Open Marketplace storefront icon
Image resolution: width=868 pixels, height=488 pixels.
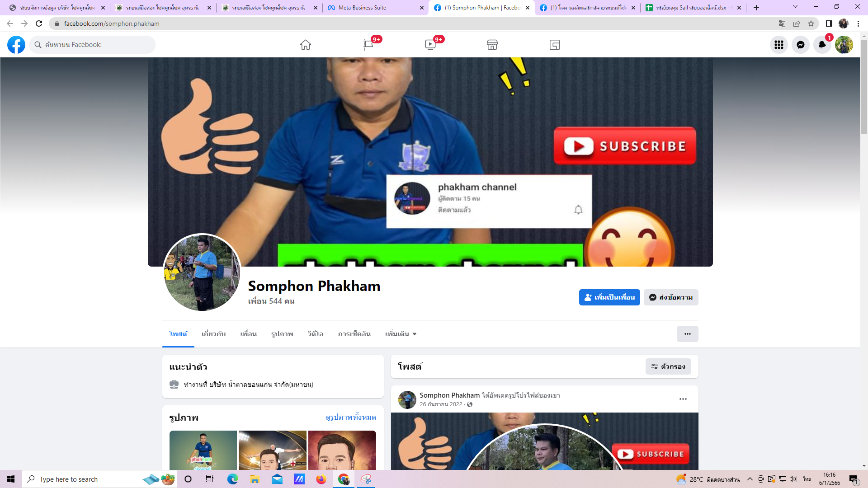pyautogui.click(x=492, y=45)
